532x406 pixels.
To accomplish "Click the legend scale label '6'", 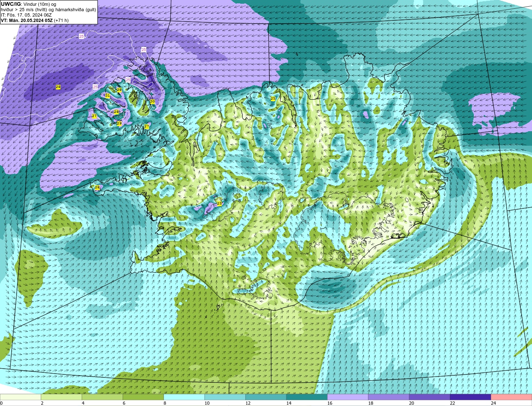I will pyautogui.click(x=124, y=403).
